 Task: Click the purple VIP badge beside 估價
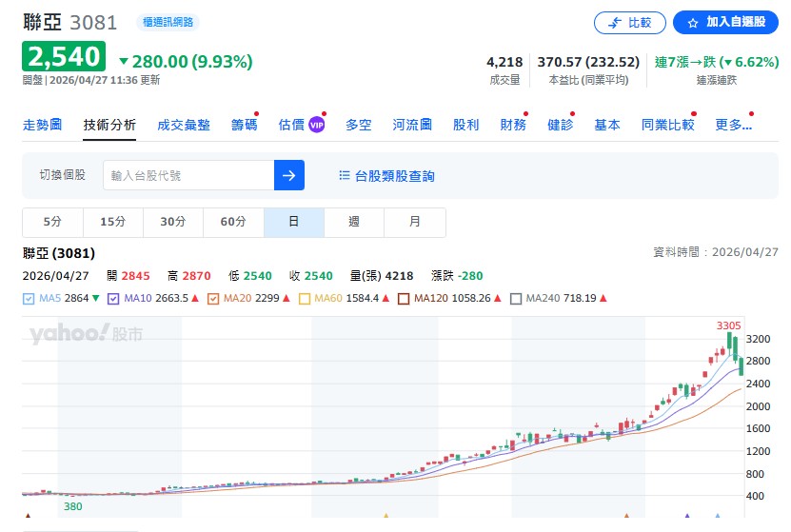pos(317,125)
